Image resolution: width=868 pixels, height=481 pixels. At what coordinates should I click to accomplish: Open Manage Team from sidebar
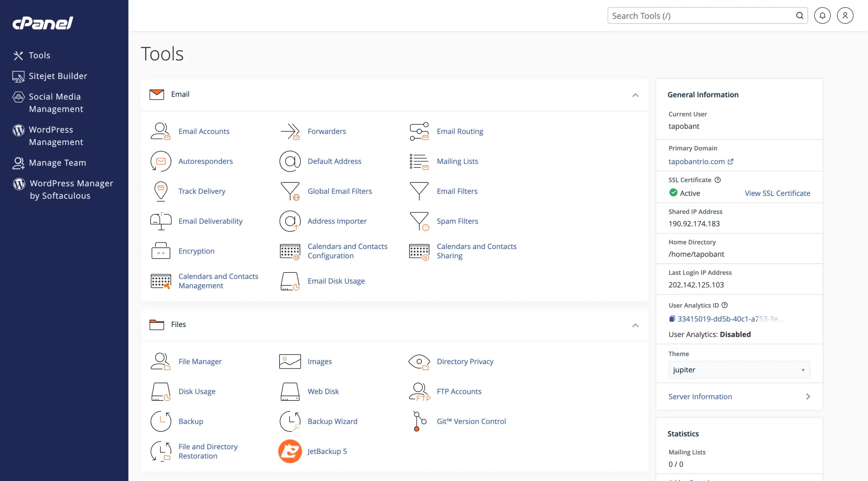(x=57, y=163)
